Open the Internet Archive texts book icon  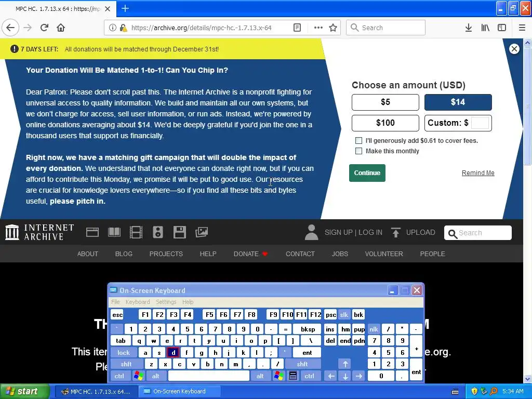114,232
